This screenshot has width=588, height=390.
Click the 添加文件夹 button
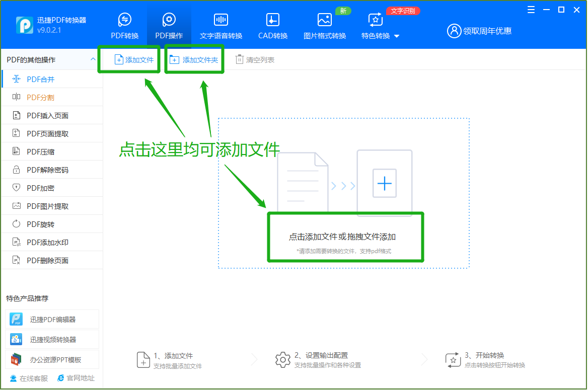click(194, 60)
